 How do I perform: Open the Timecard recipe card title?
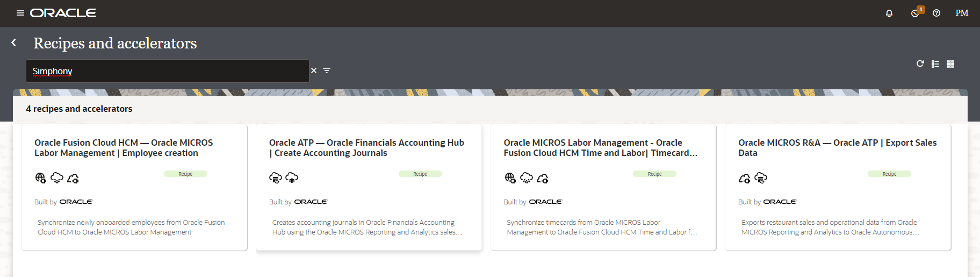click(600, 148)
